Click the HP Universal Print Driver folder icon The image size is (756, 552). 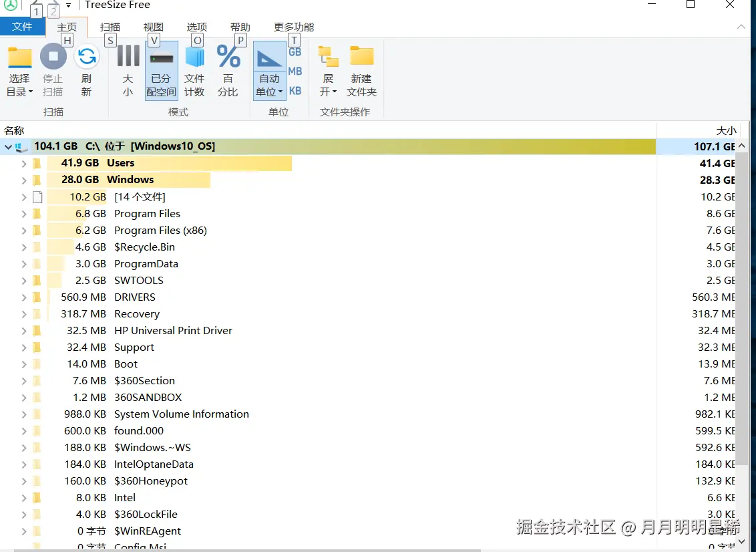(37, 331)
